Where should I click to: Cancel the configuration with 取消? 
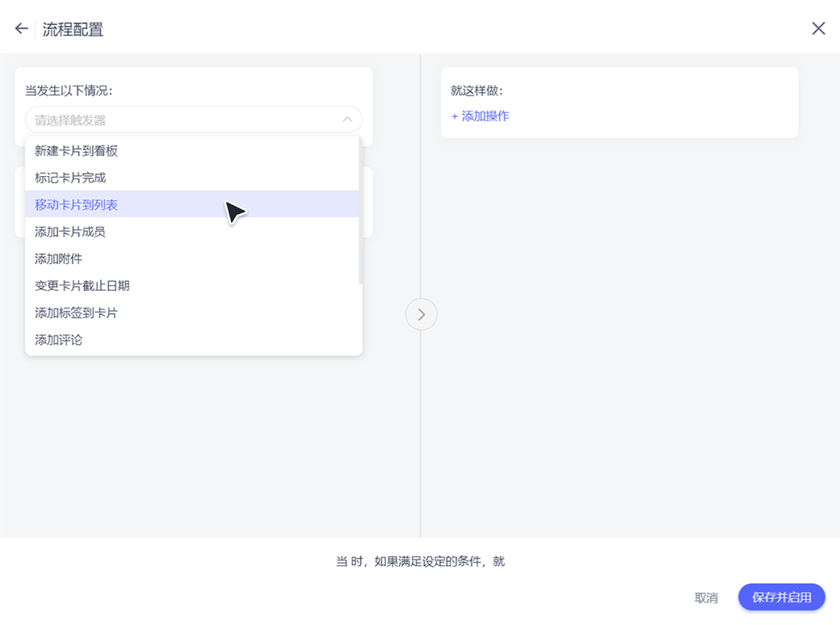click(707, 598)
